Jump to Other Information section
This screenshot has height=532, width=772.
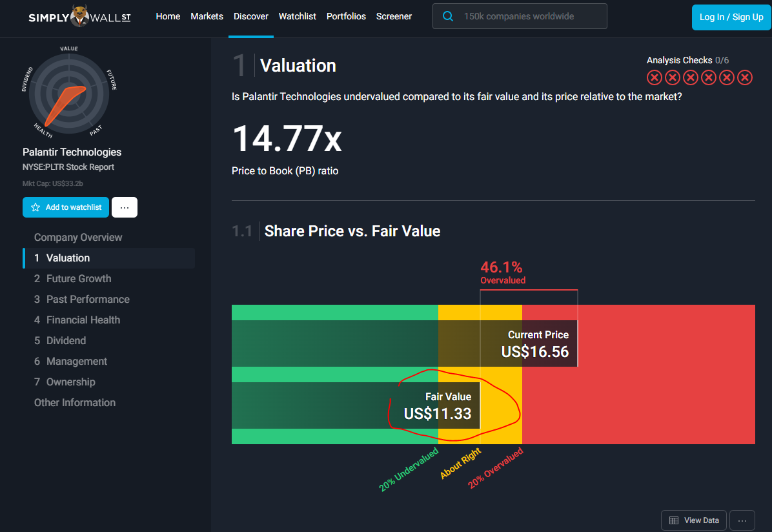[x=75, y=403]
